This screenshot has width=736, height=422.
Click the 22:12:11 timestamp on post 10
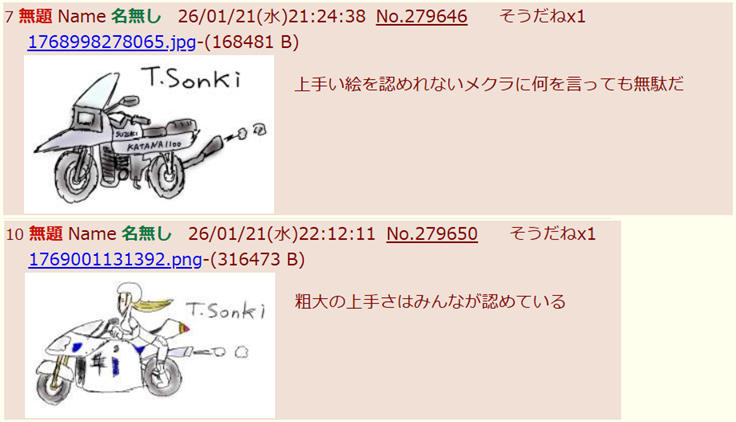(337, 234)
